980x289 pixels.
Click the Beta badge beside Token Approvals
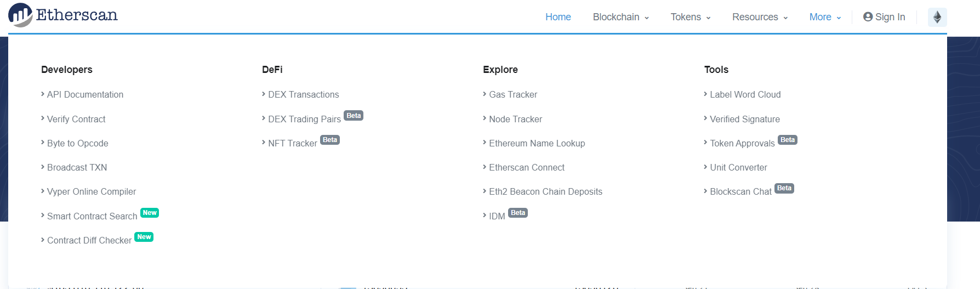788,140
